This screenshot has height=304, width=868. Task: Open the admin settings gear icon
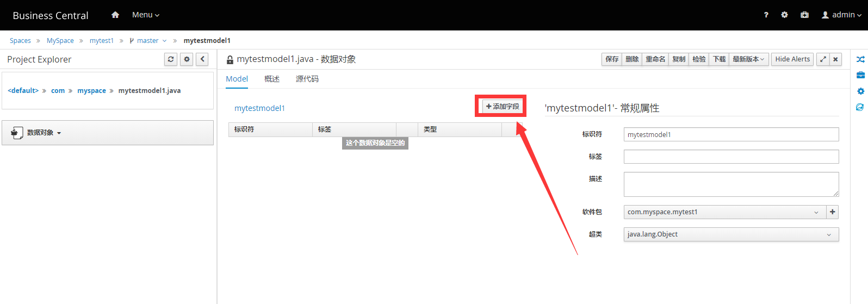pyautogui.click(x=784, y=15)
